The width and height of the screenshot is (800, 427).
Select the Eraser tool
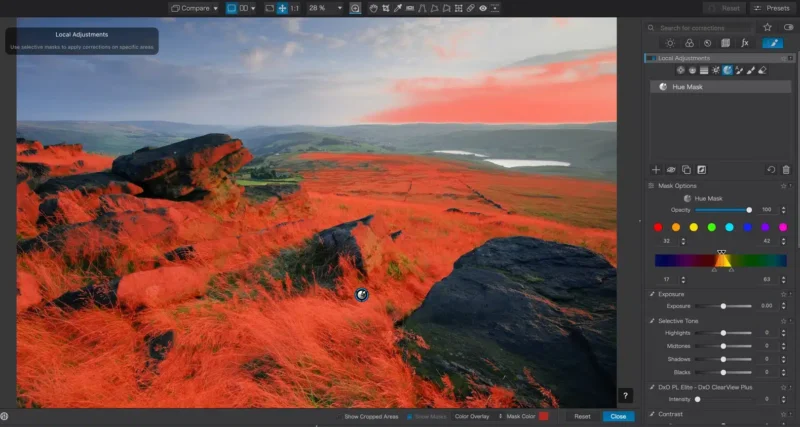[763, 70]
